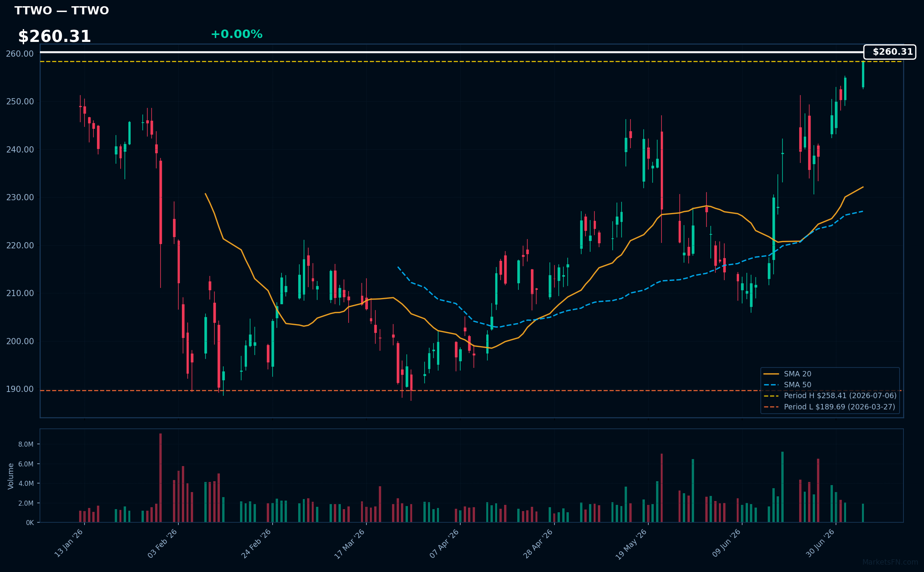This screenshot has width=924, height=572.
Task: Click the yellow dashed Period H sample
Action: (x=771, y=396)
